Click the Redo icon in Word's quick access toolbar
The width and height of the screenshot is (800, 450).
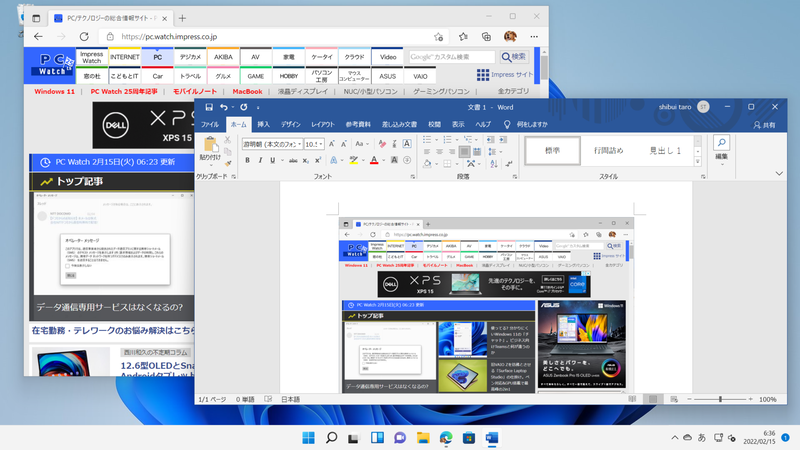(244, 107)
